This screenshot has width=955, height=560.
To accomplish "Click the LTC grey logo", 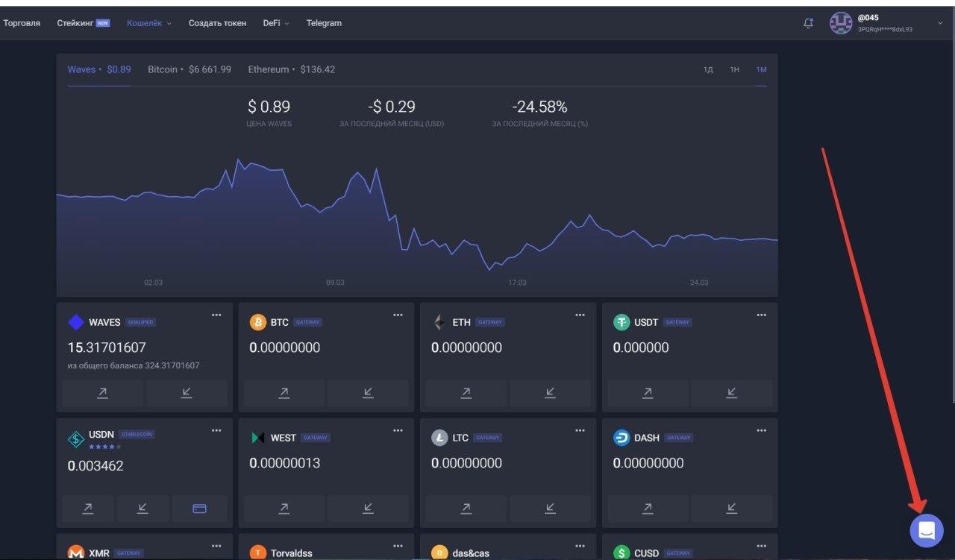I will [x=439, y=438].
